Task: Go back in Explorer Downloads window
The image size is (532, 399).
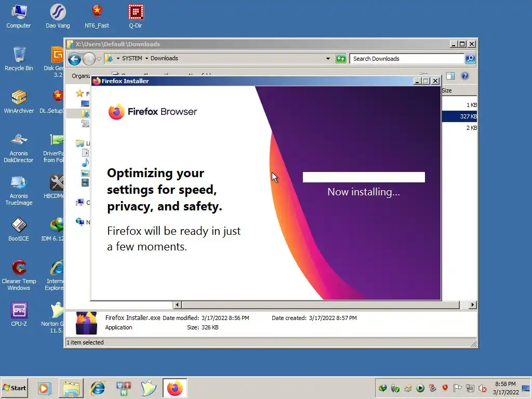Action: pyautogui.click(x=74, y=59)
